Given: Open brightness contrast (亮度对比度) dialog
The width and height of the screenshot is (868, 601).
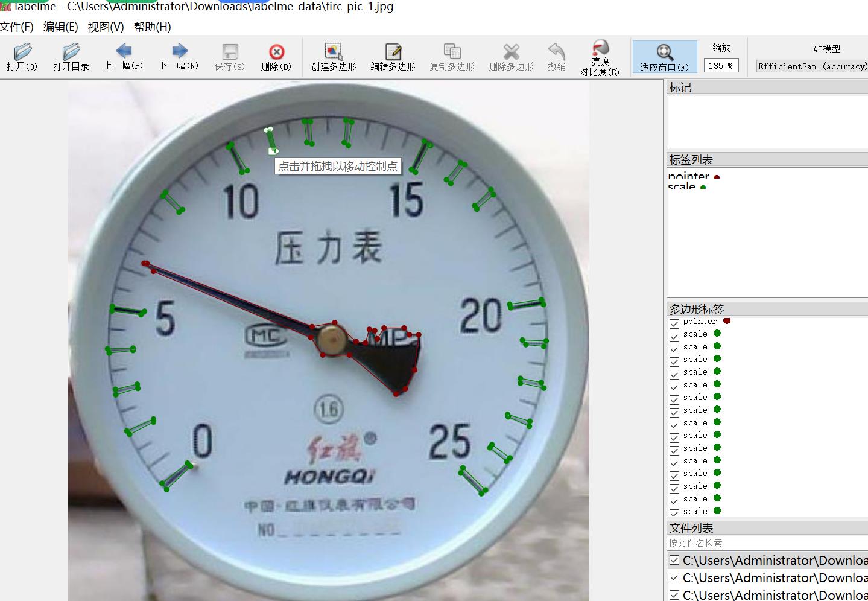Looking at the screenshot, I should click(x=600, y=58).
